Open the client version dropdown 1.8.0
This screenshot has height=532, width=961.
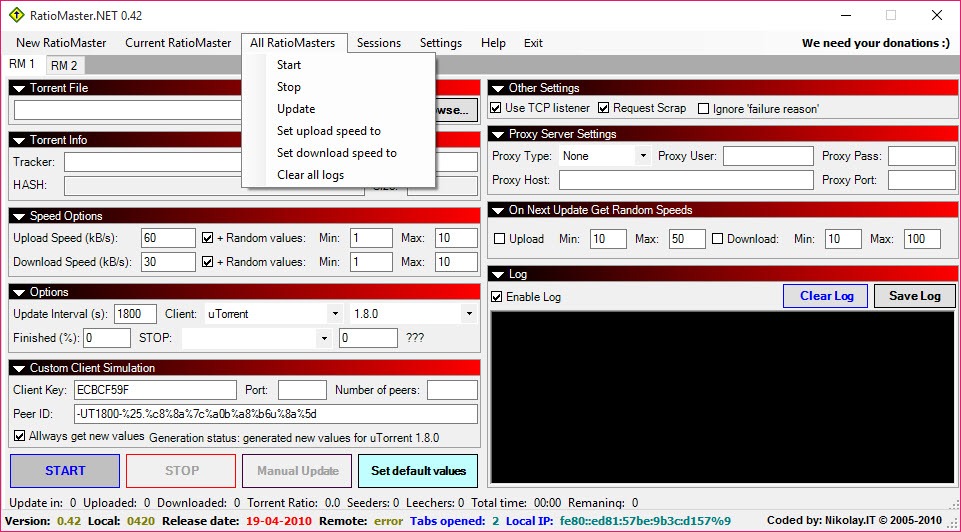click(x=413, y=314)
